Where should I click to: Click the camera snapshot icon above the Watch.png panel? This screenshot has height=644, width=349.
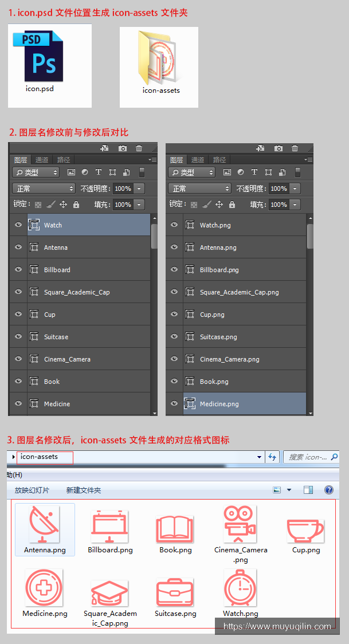coord(279,148)
